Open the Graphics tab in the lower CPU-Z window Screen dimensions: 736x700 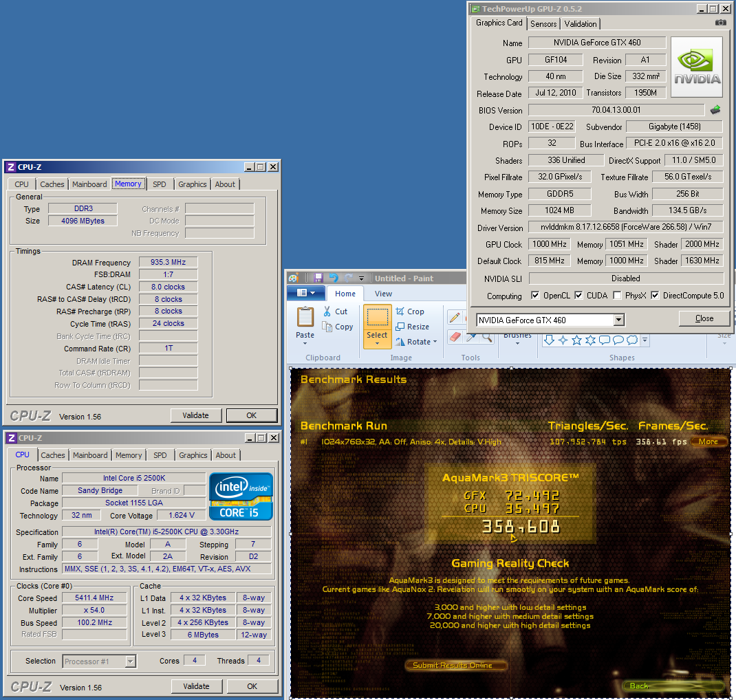pyautogui.click(x=193, y=455)
